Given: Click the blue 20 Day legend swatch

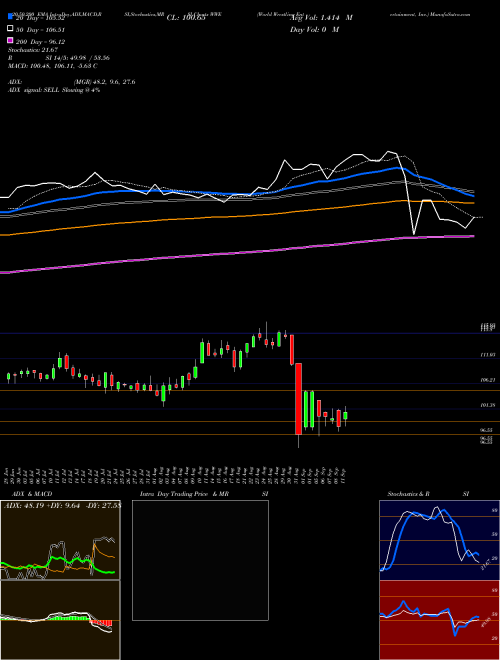Looking at the screenshot, I should click(x=11, y=16).
